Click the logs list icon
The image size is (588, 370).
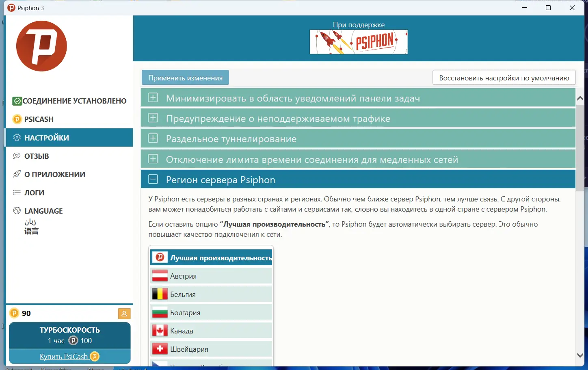point(17,192)
